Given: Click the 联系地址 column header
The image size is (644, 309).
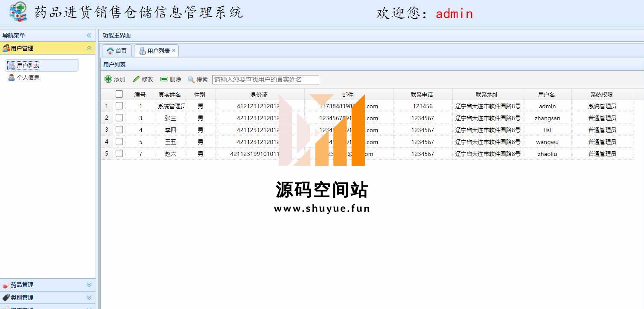Looking at the screenshot, I should point(488,95).
